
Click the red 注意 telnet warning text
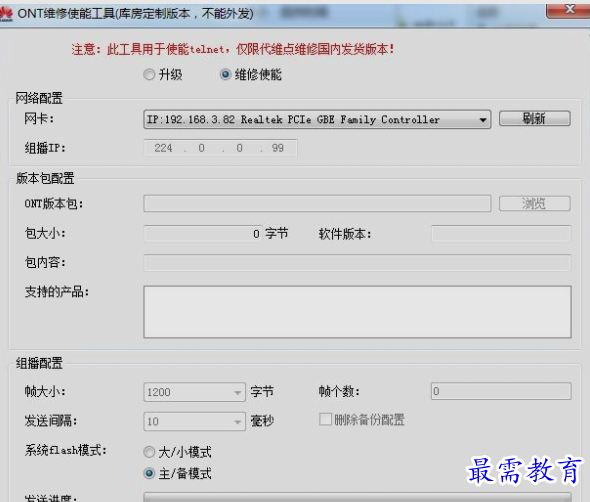tap(233, 49)
